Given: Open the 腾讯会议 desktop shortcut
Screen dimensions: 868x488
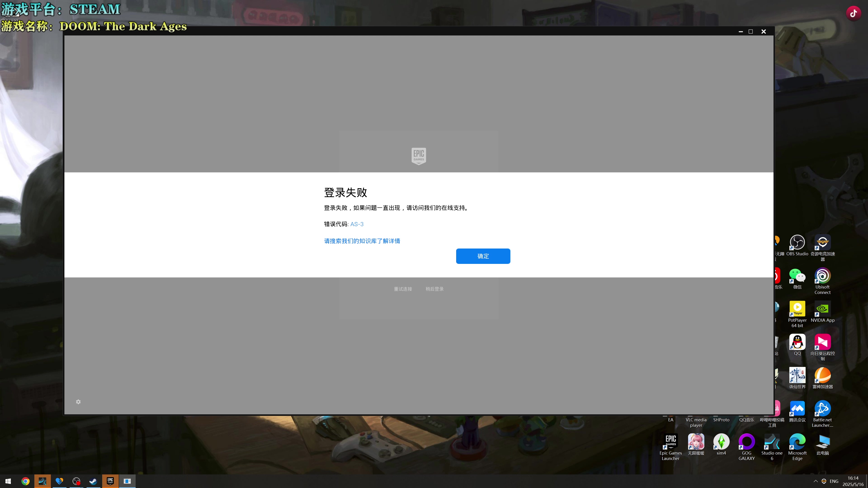Looking at the screenshot, I should pos(797,412).
